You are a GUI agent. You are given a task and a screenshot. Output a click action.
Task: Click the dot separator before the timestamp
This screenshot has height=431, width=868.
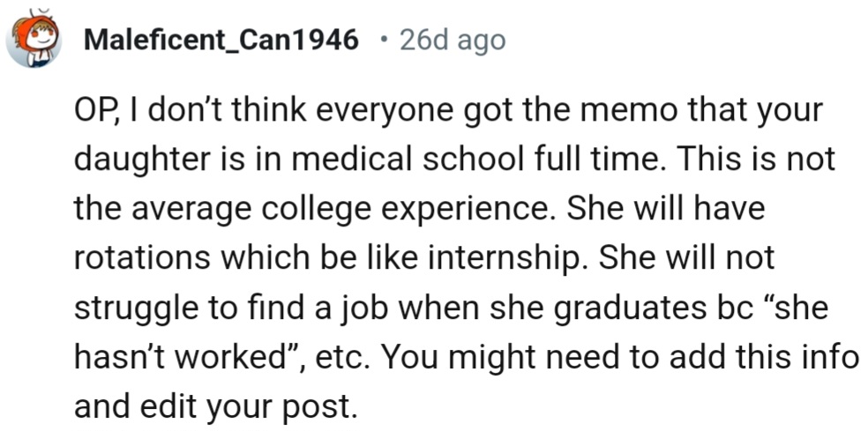pyautogui.click(x=381, y=40)
